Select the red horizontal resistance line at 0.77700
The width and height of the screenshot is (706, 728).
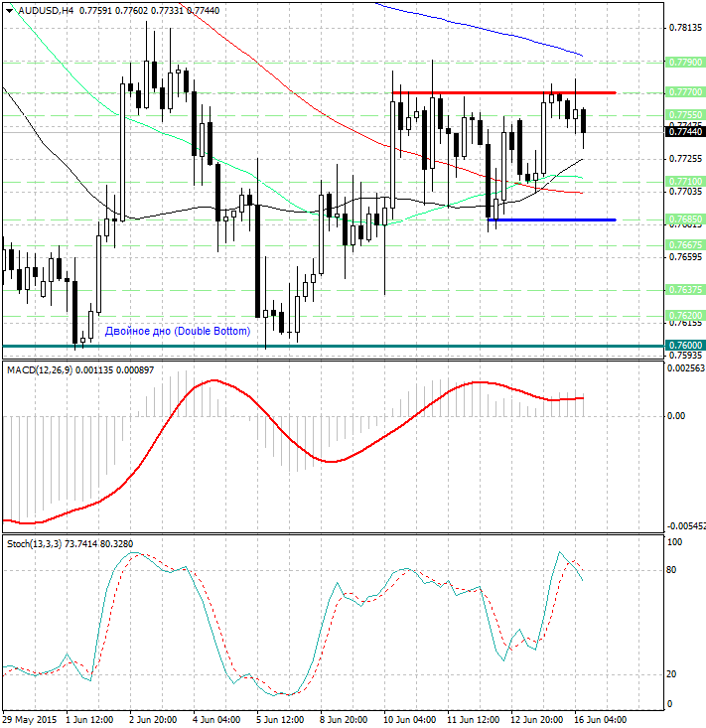(504, 92)
